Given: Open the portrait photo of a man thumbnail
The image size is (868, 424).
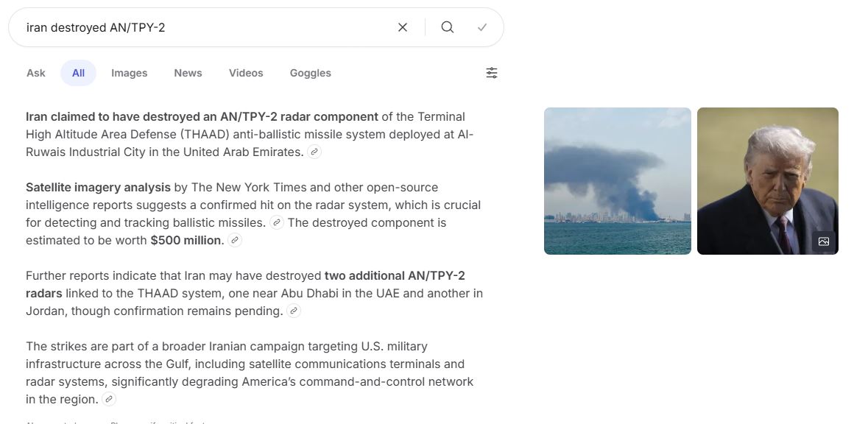Looking at the screenshot, I should point(767,181).
